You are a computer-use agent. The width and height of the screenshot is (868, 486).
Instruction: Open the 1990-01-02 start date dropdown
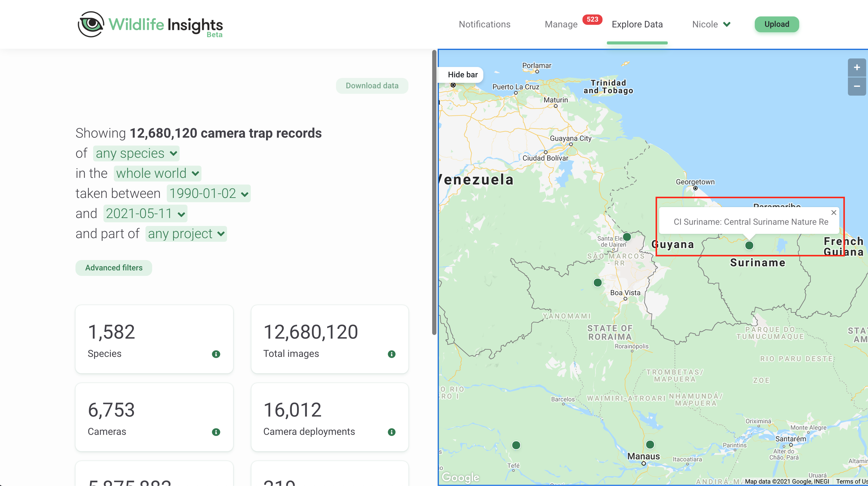pyautogui.click(x=208, y=193)
